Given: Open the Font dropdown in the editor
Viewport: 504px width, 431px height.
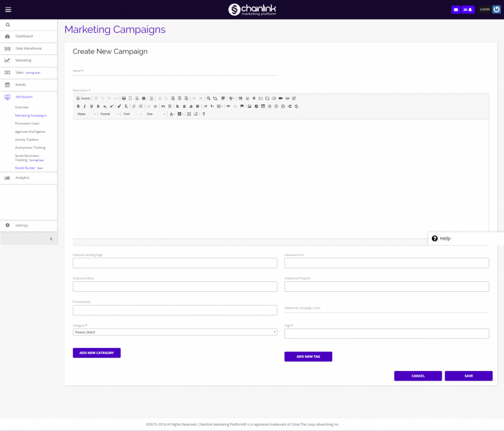Looking at the screenshot, I should (132, 114).
